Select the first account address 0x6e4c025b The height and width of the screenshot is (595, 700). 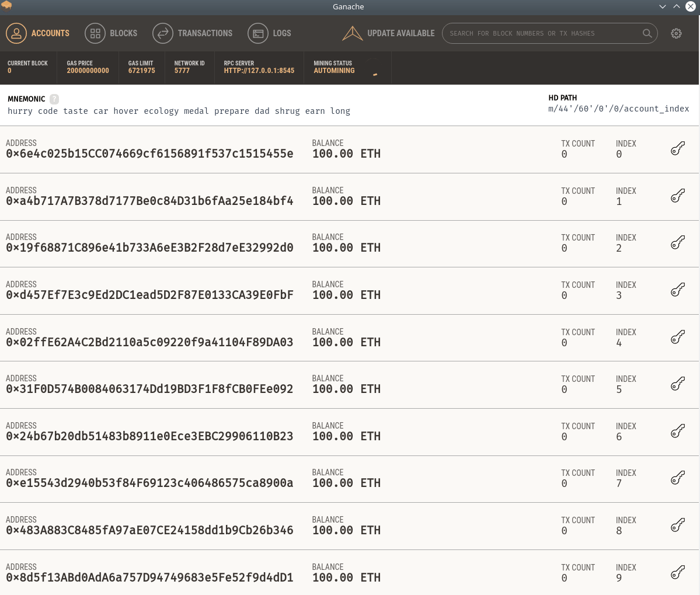149,154
